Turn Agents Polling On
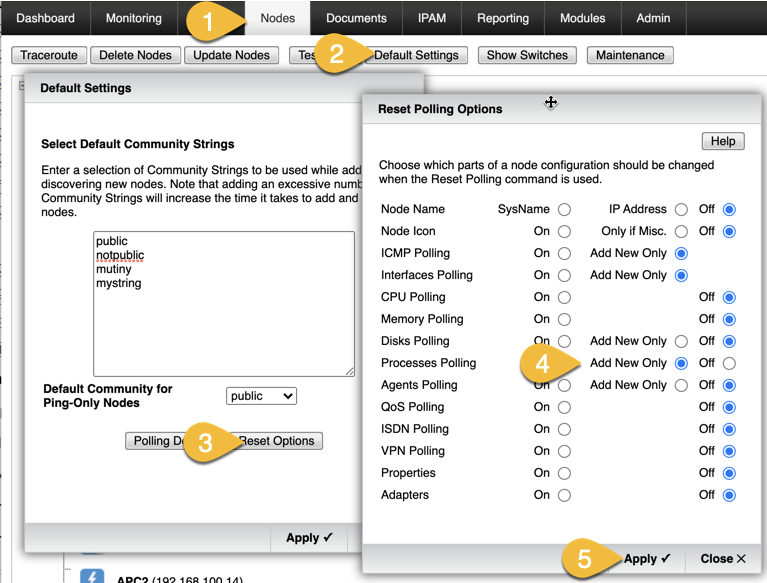Image resolution: width=767 pixels, height=583 pixels. pos(564,385)
